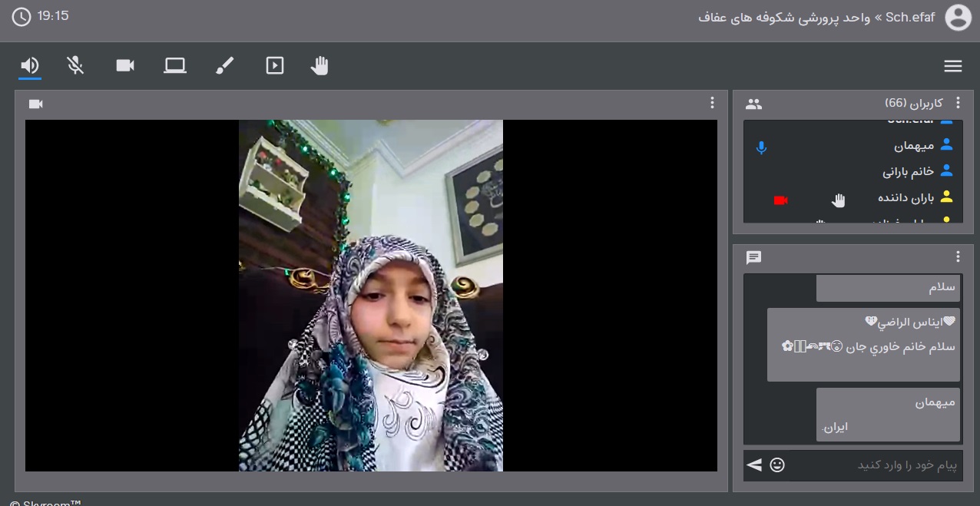The height and width of the screenshot is (506, 980).
Task: Open the users panel three-dot menu
Action: click(x=958, y=103)
